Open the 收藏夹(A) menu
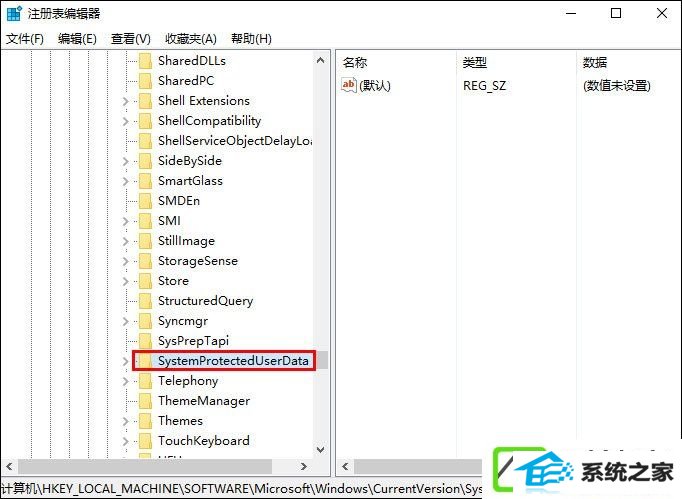This screenshot has height=499, width=682. 191,39
